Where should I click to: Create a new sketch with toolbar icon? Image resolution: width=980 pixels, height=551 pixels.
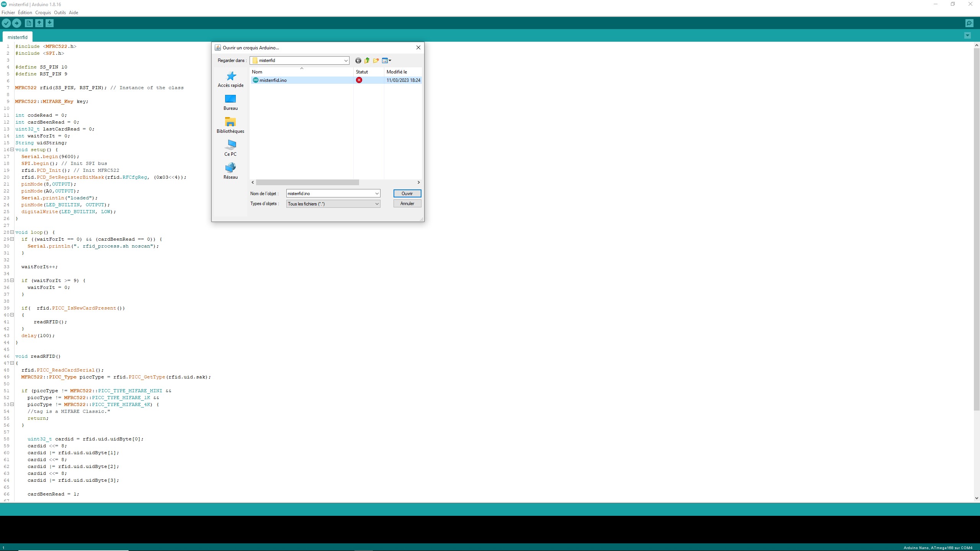tap(29, 23)
